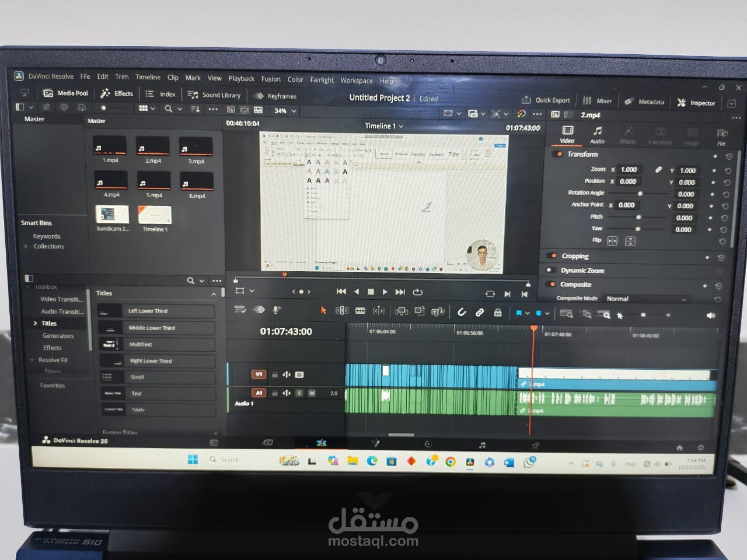The width and height of the screenshot is (747, 560).
Task: Switch to the File inspector tab
Action: pos(721,138)
